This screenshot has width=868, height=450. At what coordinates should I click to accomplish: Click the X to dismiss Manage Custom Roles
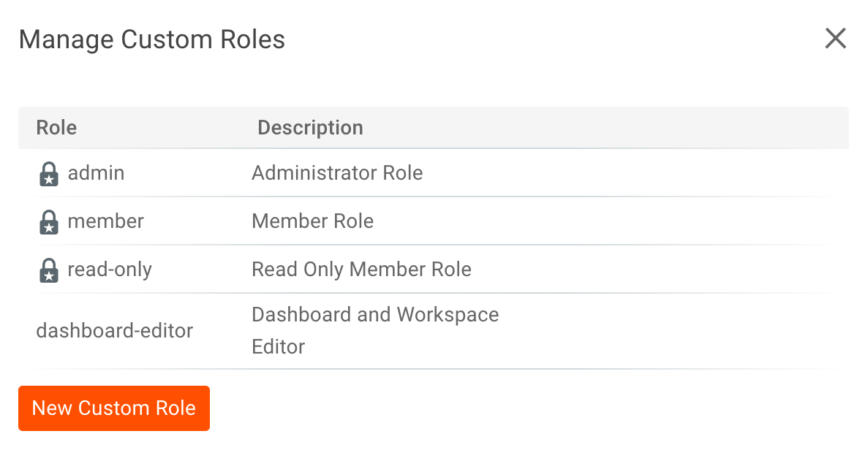coord(835,39)
